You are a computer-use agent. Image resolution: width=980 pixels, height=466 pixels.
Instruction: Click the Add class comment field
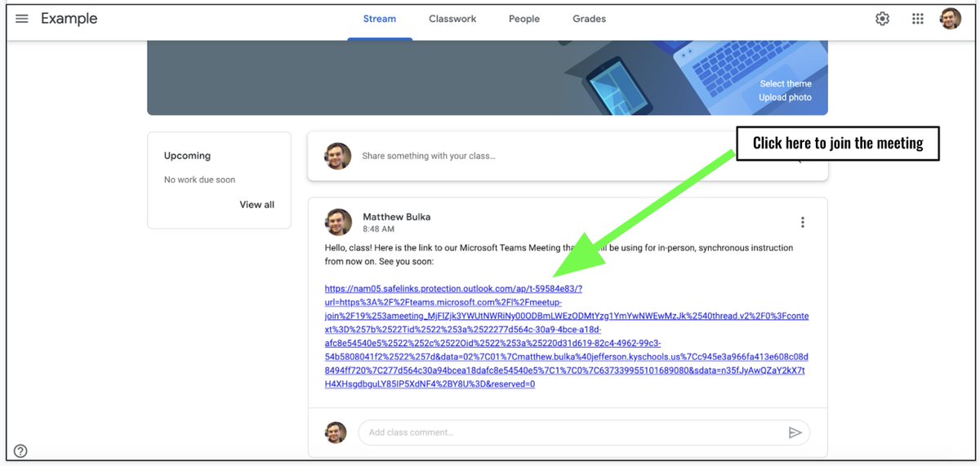tap(584, 433)
